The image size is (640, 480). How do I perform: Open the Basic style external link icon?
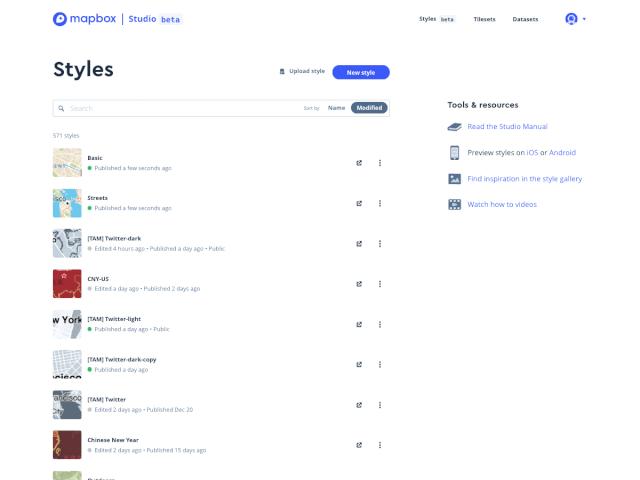(x=359, y=163)
